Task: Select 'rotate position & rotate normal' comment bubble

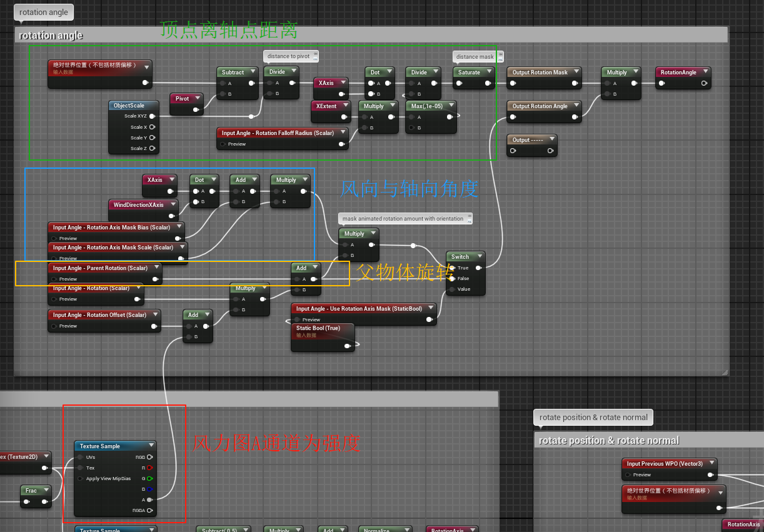Action: (593, 418)
